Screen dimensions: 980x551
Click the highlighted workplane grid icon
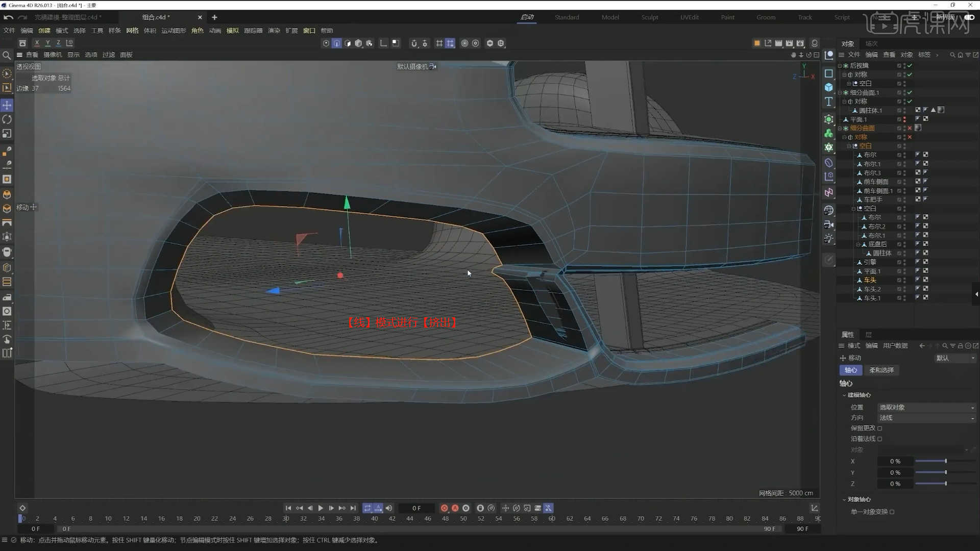coord(450,43)
